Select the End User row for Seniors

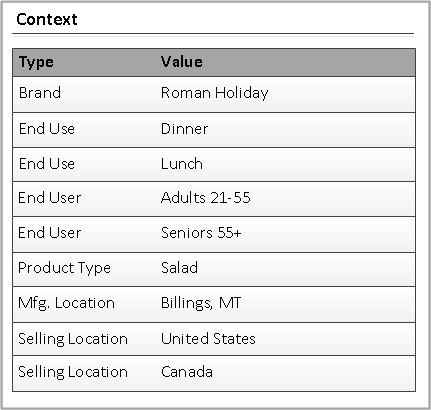coord(214,234)
